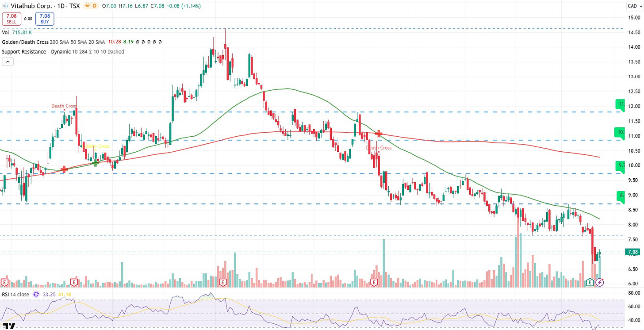644x330 pixels.
Task: Click the round vh symbol logo
Action: [4, 6]
